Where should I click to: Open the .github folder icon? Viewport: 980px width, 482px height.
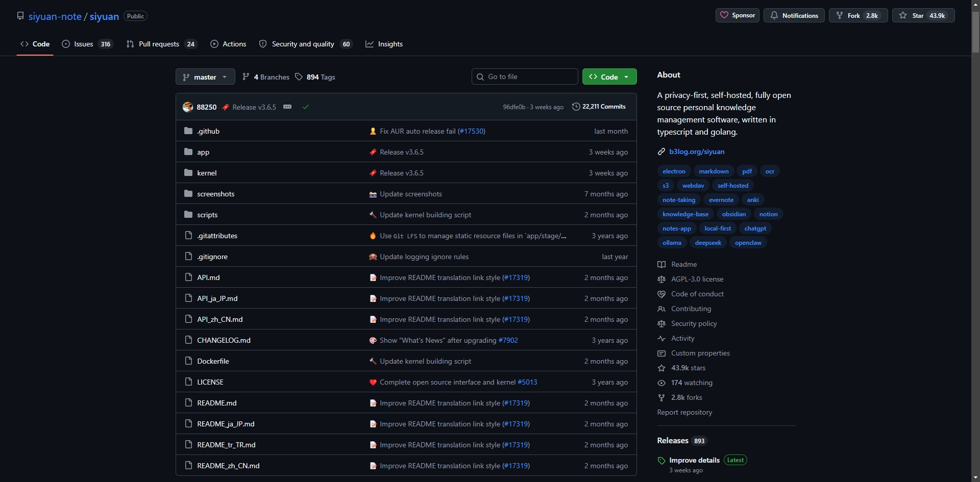[x=188, y=131]
